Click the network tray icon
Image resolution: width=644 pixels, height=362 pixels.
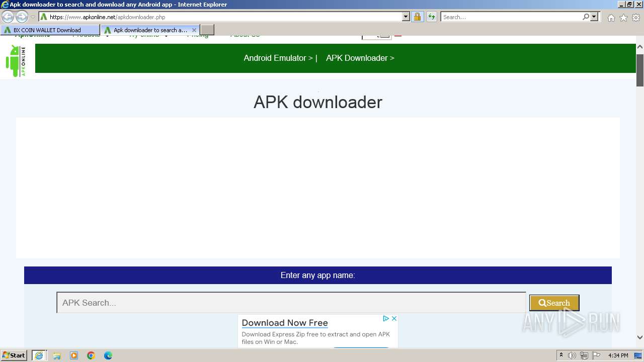[x=584, y=355]
